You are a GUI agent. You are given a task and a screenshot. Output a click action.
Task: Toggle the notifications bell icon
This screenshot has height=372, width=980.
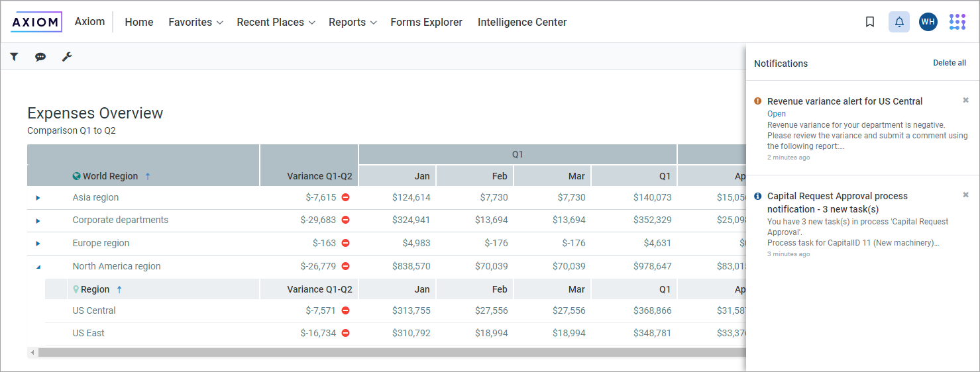pos(899,22)
